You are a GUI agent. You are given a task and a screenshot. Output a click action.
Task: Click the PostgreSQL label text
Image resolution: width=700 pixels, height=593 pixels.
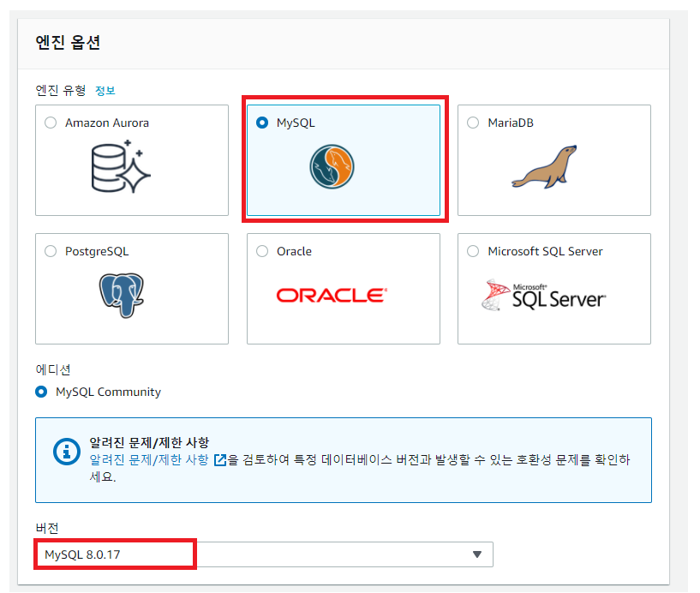[97, 251]
